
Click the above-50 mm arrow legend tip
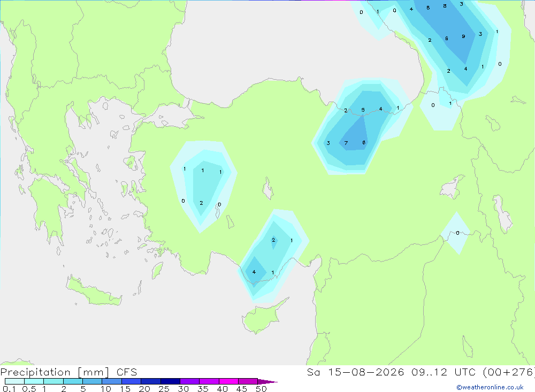[x=267, y=382]
